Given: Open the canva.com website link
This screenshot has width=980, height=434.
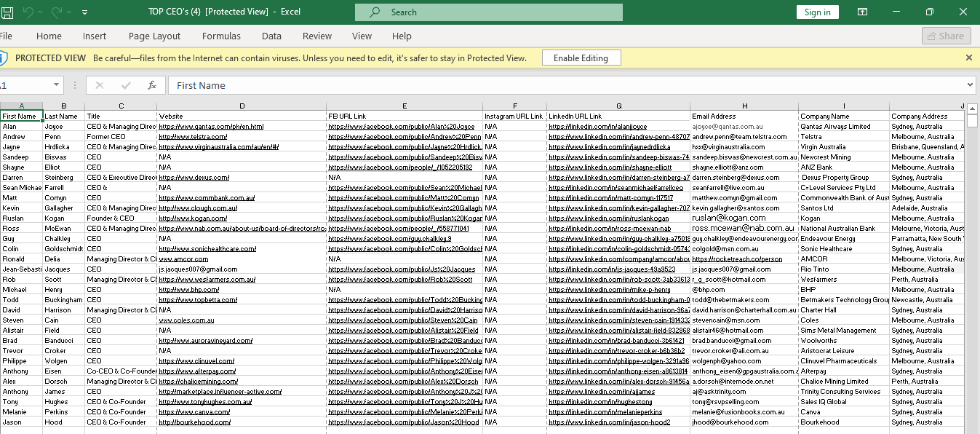Looking at the screenshot, I should pyautogui.click(x=193, y=412).
